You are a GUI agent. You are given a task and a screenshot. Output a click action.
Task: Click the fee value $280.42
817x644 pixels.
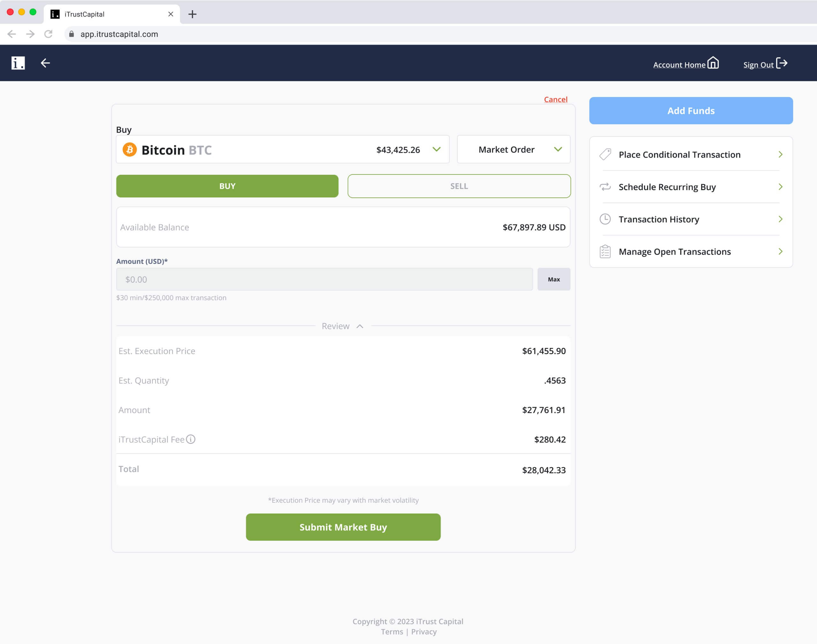(x=550, y=439)
